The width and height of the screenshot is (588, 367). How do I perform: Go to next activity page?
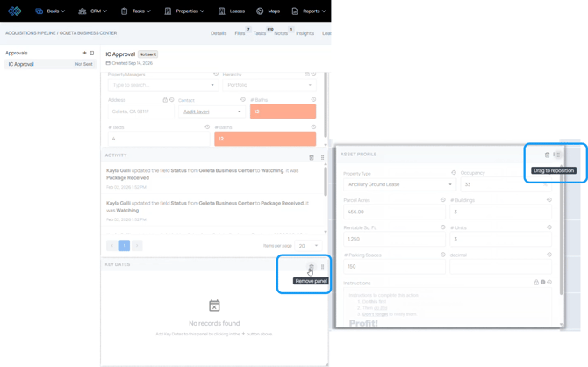[137, 246]
